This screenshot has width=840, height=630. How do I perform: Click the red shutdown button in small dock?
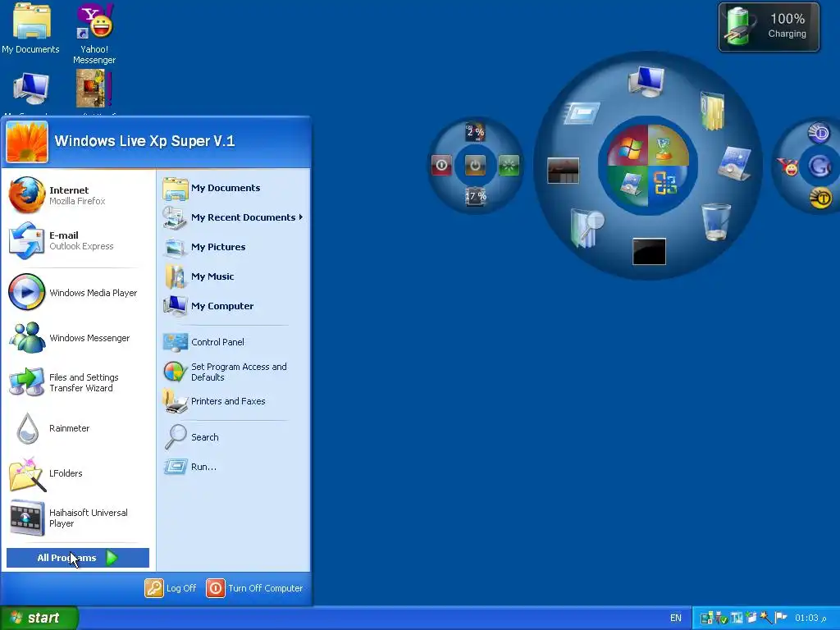[x=441, y=165]
